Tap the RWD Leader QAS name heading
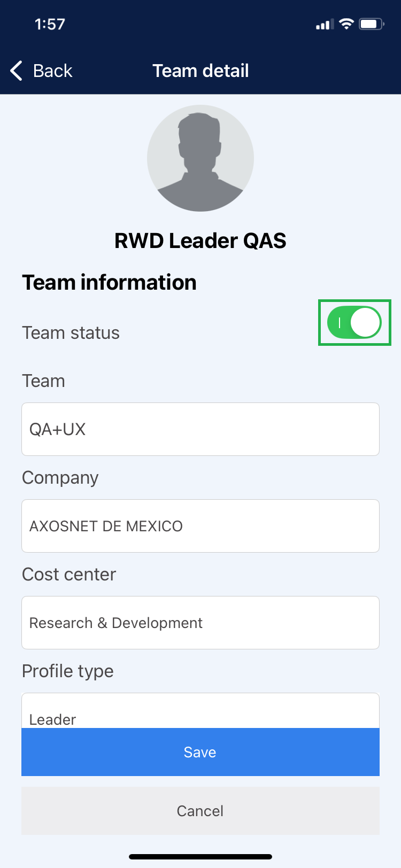401x868 pixels. click(x=200, y=241)
